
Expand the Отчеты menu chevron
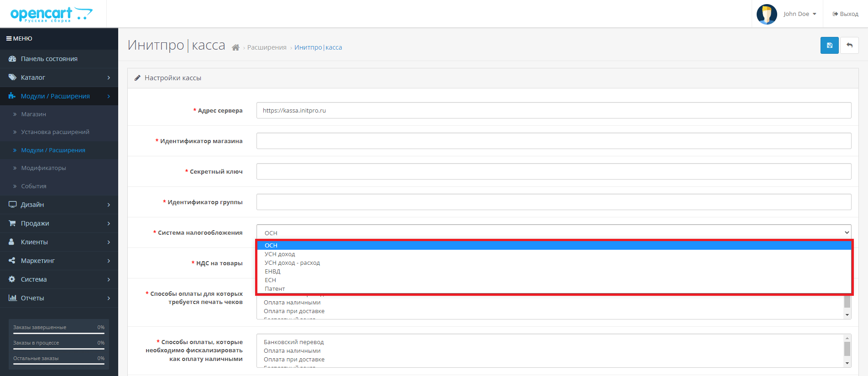[x=109, y=299]
